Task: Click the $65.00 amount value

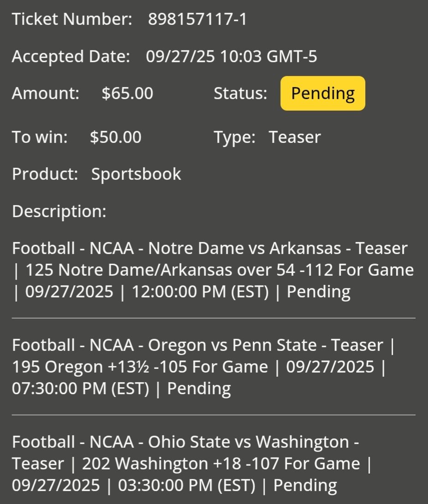Action: [x=127, y=93]
